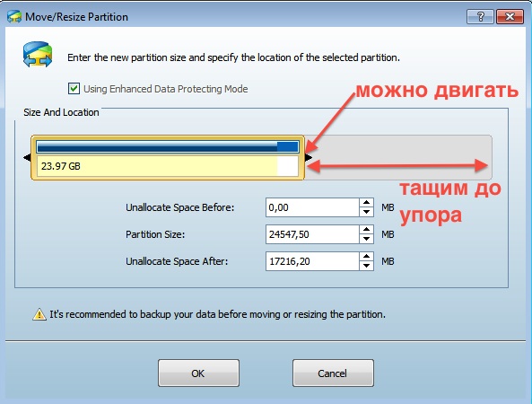Increase Partition Size with up arrow
532x404 pixels.
click(366, 230)
